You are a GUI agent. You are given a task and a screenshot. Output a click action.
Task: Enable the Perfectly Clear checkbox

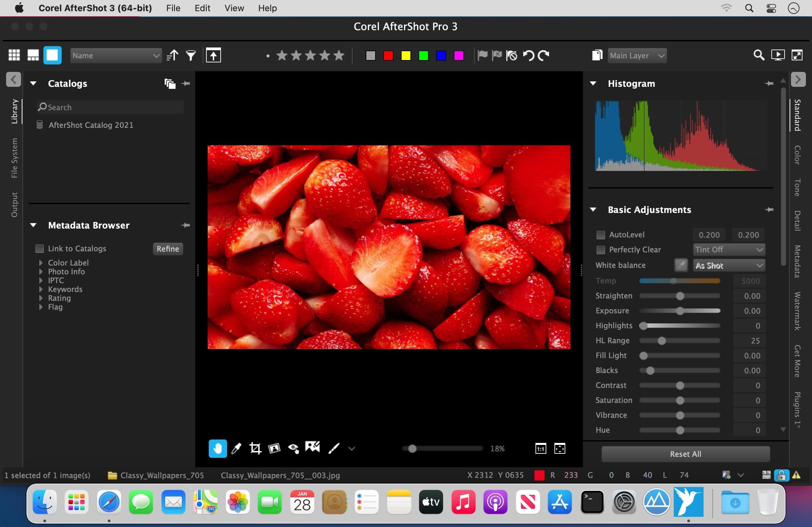(x=601, y=250)
